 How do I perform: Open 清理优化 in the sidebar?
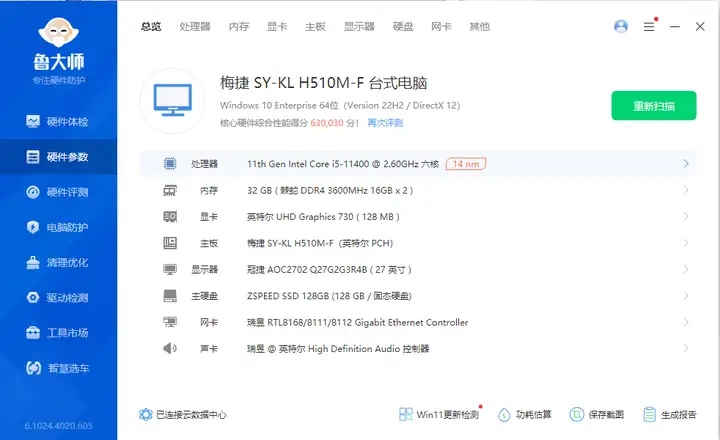[x=58, y=263]
